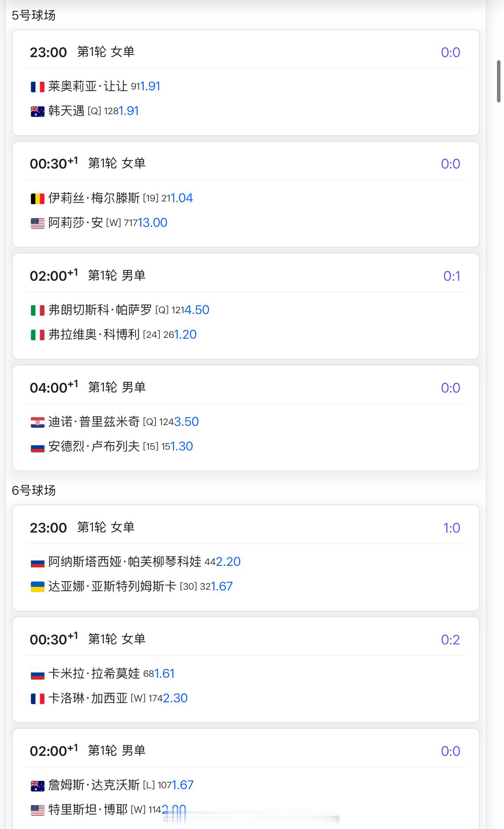Viewport: 504px width, 829px height.
Task: Click the Australian flag next to 韩天遇
Action: [x=38, y=111]
